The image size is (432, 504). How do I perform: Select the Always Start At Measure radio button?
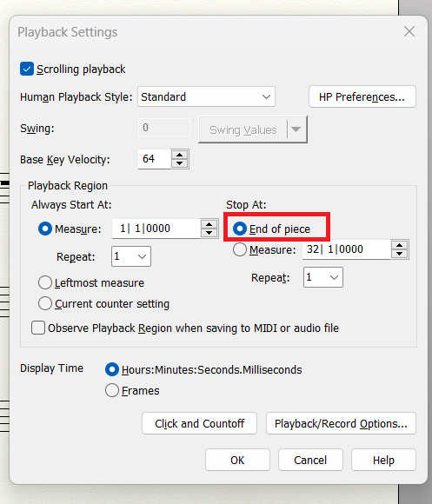[x=45, y=229]
